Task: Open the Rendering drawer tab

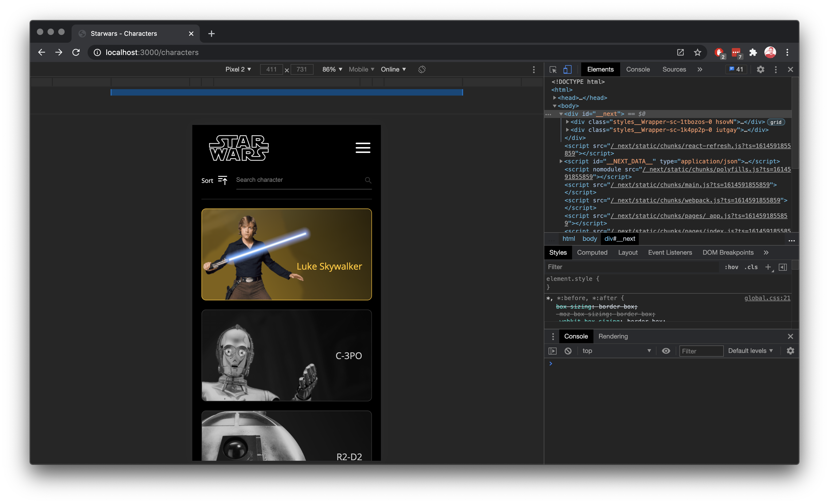Action: pyautogui.click(x=613, y=336)
